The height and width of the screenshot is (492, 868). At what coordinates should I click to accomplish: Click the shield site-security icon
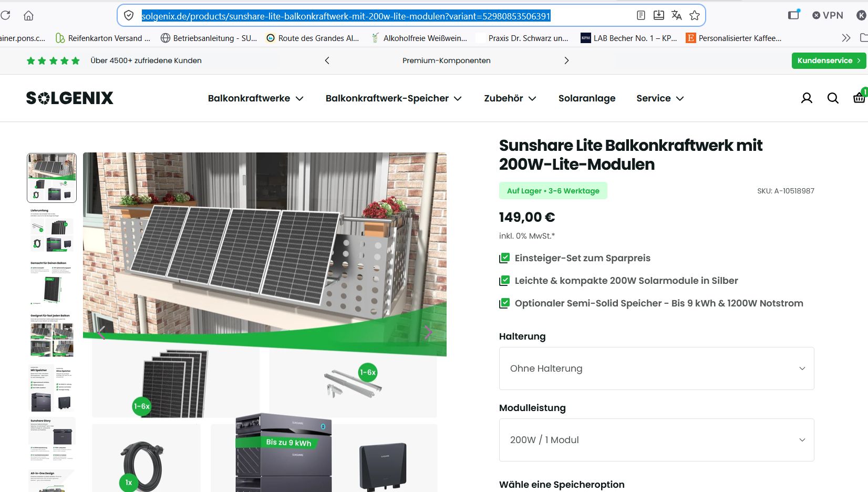(129, 16)
